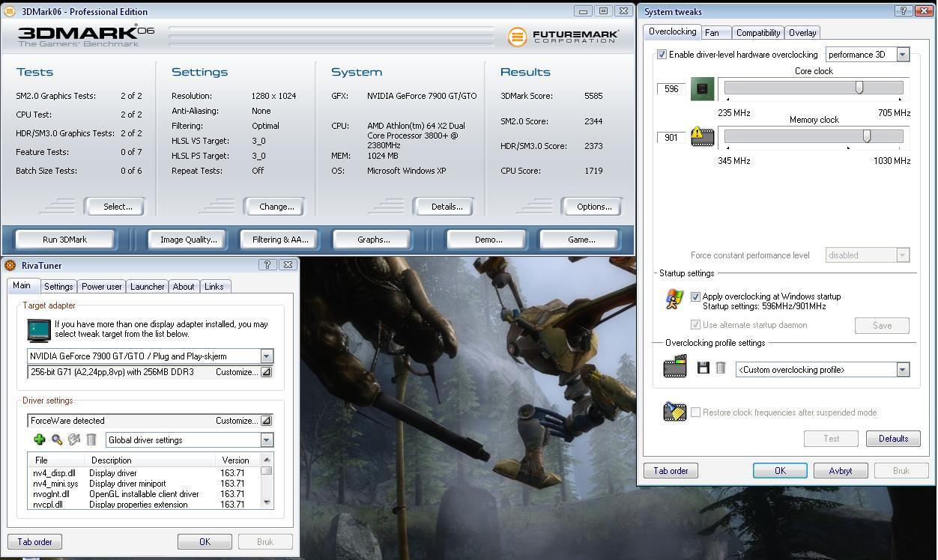Image resolution: width=938 pixels, height=560 pixels.
Task: Open RivaTuner Links tab
Action: click(x=214, y=287)
